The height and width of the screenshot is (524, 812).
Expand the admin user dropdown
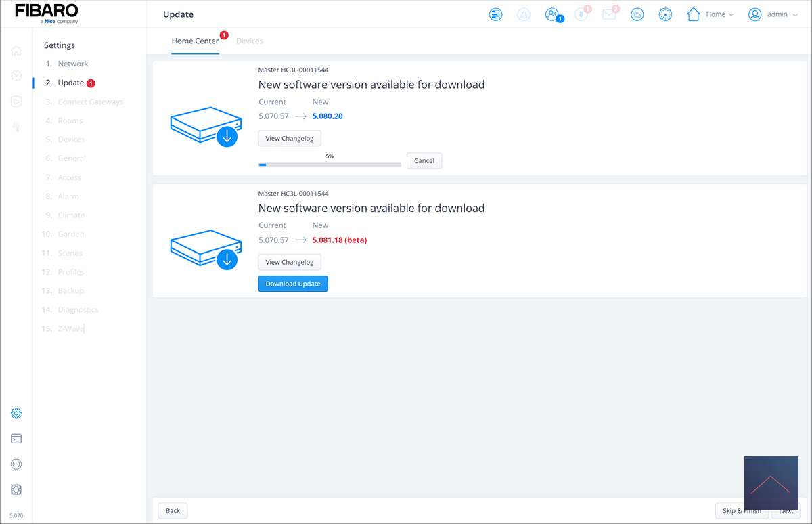tap(773, 14)
